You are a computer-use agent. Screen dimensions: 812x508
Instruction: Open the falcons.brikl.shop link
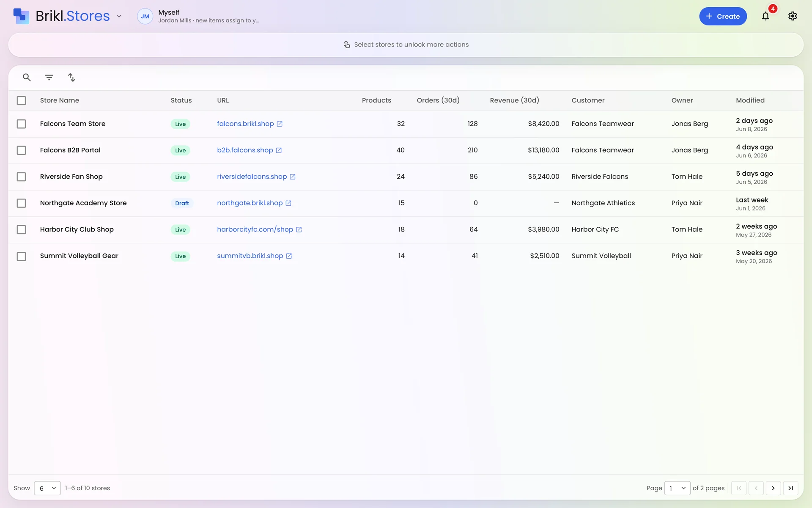click(x=245, y=124)
